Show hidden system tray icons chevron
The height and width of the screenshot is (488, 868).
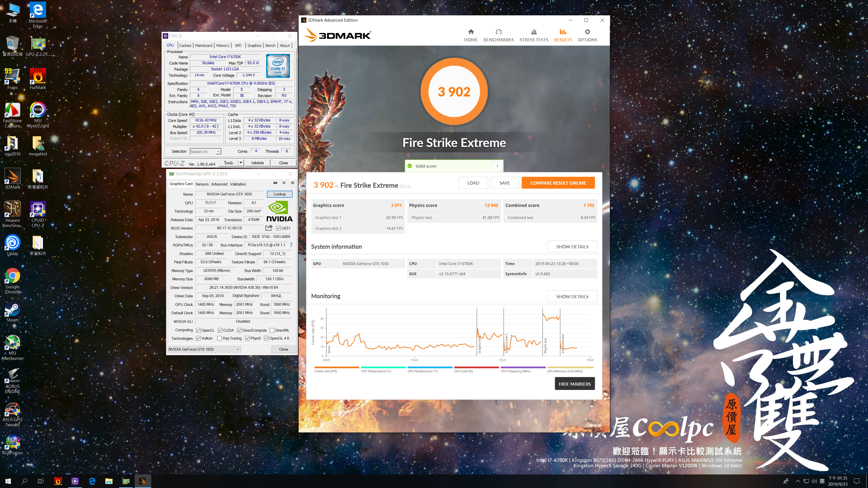pos(797,481)
